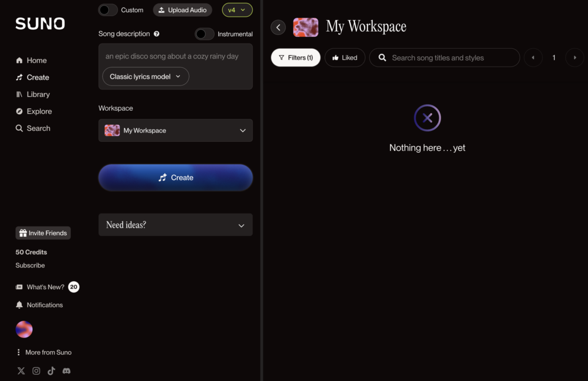Screen dimensions: 588x381
Task: Click the Notifications bell icon
Action: coord(20,305)
